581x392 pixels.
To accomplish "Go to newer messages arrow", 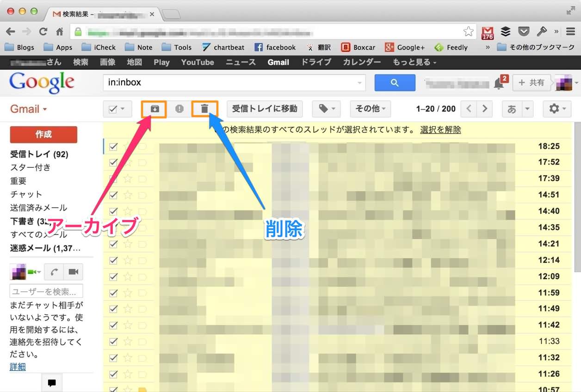I will (x=469, y=109).
